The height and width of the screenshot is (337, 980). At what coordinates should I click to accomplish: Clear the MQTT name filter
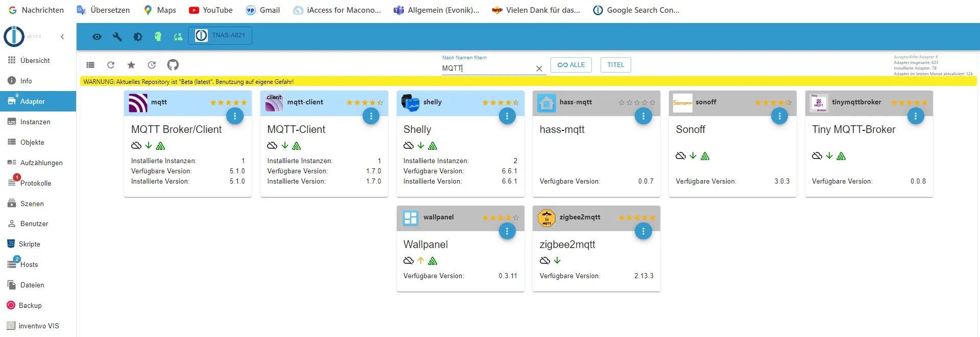pyautogui.click(x=539, y=69)
